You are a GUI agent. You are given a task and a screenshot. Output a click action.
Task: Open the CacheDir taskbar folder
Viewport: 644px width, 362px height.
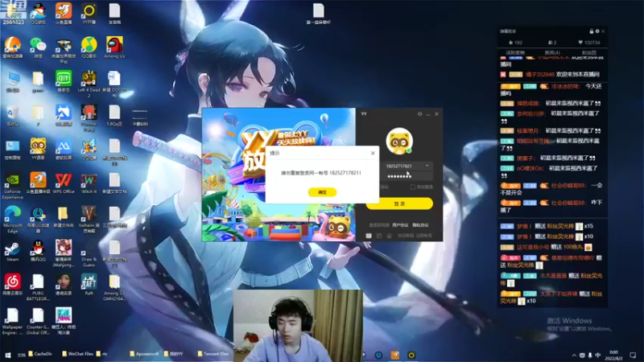tap(39, 354)
